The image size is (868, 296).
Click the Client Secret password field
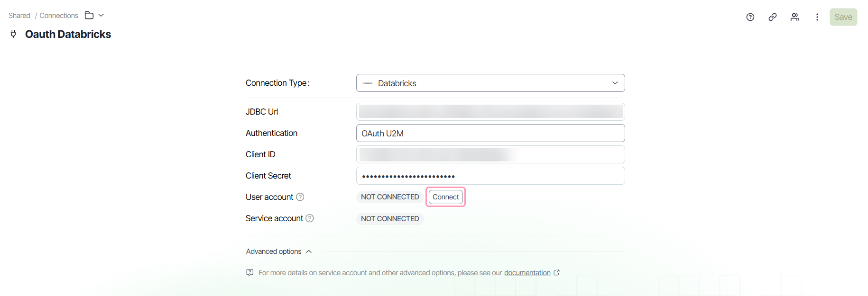point(490,176)
